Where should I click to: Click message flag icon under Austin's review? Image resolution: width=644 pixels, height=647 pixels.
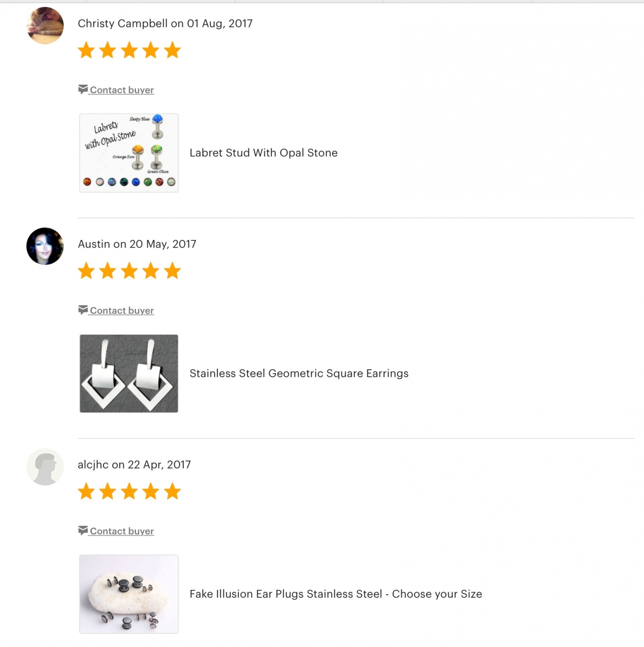pyautogui.click(x=83, y=309)
